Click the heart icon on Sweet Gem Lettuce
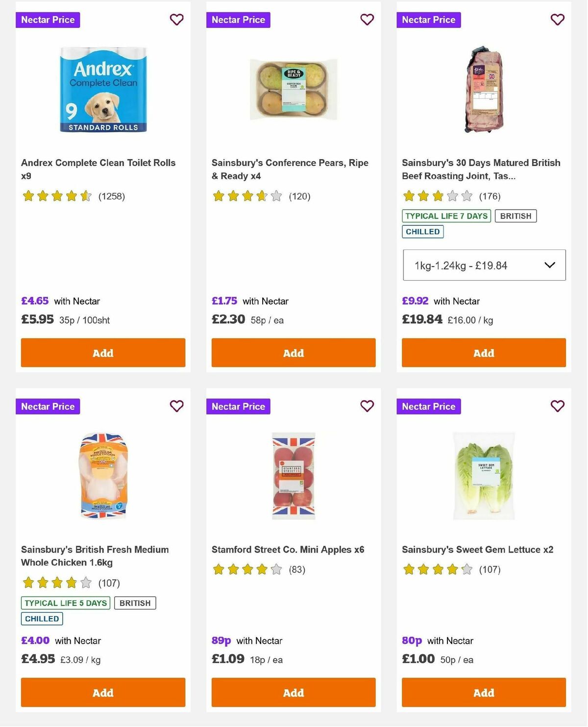The width and height of the screenshot is (588, 727). pyautogui.click(x=557, y=406)
